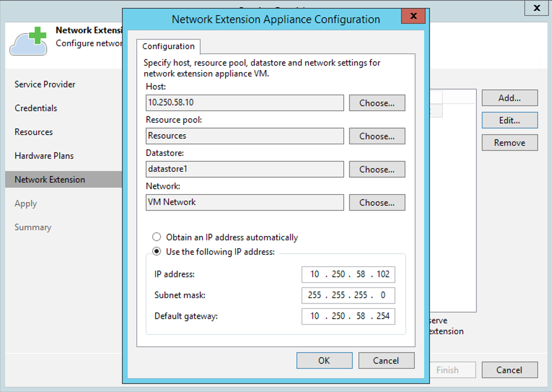Choose a datastore
The height and width of the screenshot is (392, 552).
click(x=377, y=169)
